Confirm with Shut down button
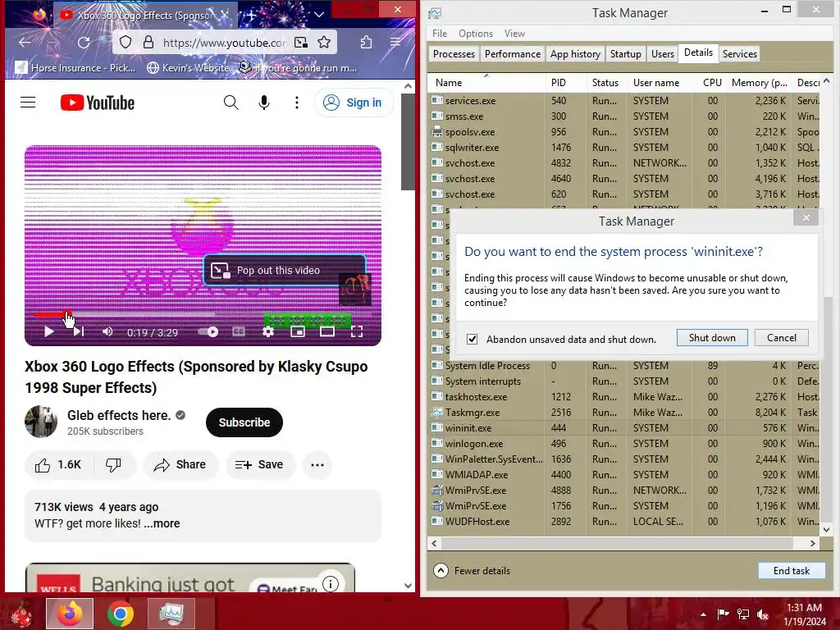The width and height of the screenshot is (840, 630). tap(712, 337)
